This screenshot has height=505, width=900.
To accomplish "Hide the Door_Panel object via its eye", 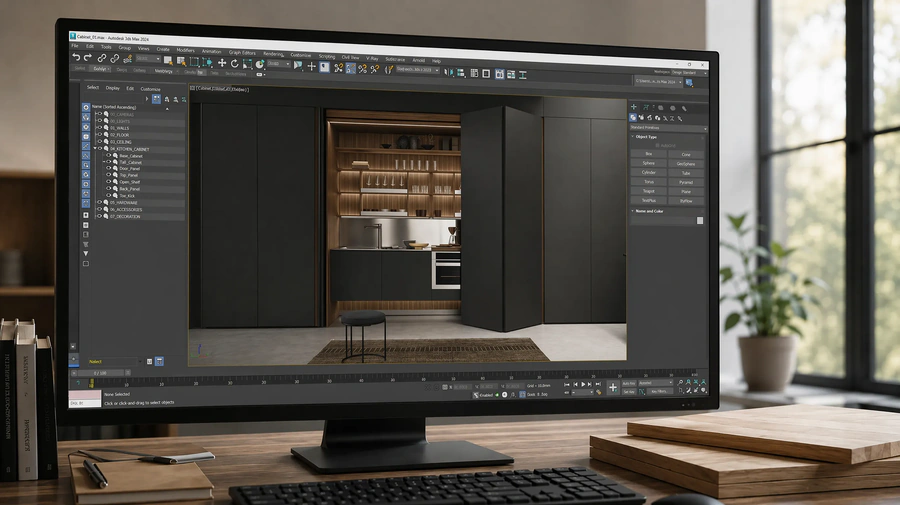I will click(108, 169).
